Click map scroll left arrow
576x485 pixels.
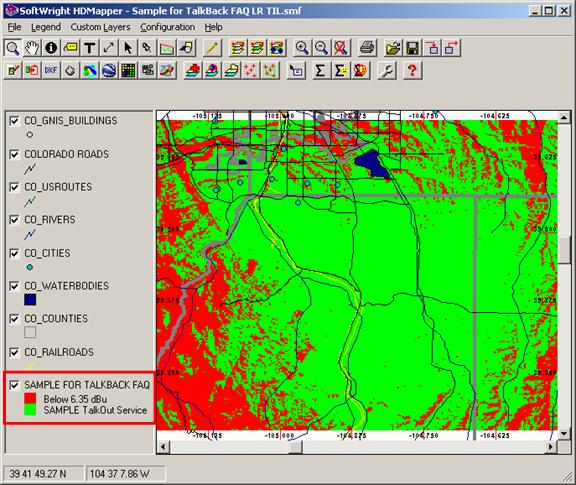[163, 447]
